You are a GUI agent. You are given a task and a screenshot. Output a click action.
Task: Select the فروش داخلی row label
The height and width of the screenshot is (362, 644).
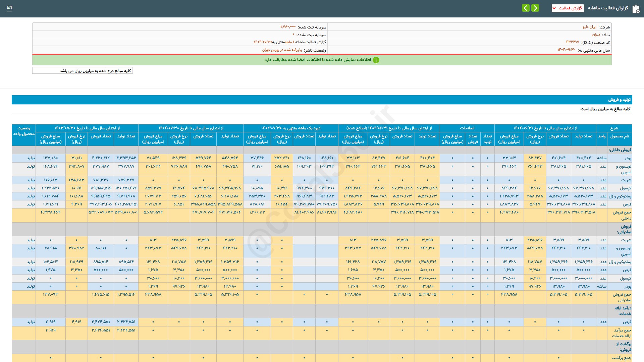tap(620, 150)
